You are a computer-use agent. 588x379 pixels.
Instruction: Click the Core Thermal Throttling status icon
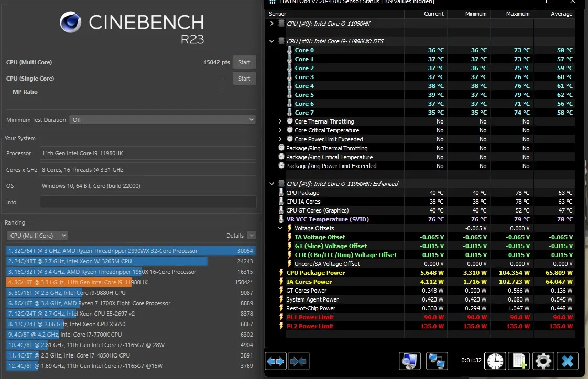pos(289,121)
